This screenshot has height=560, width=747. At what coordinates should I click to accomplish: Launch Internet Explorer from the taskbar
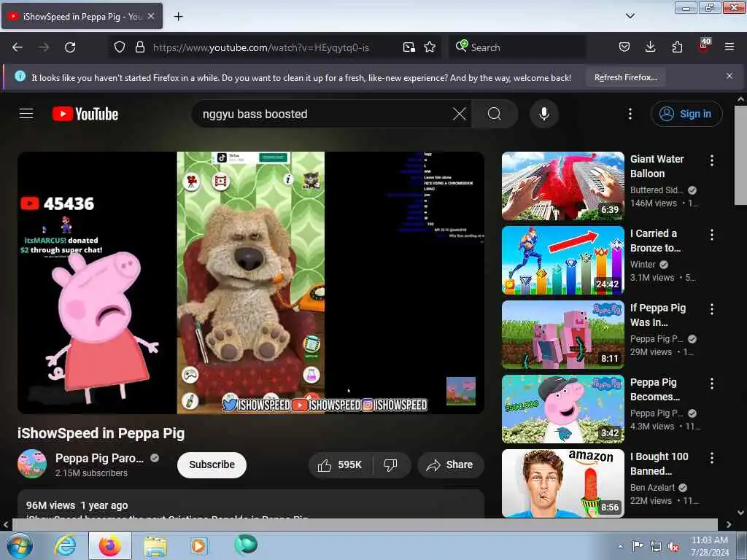coord(65,546)
